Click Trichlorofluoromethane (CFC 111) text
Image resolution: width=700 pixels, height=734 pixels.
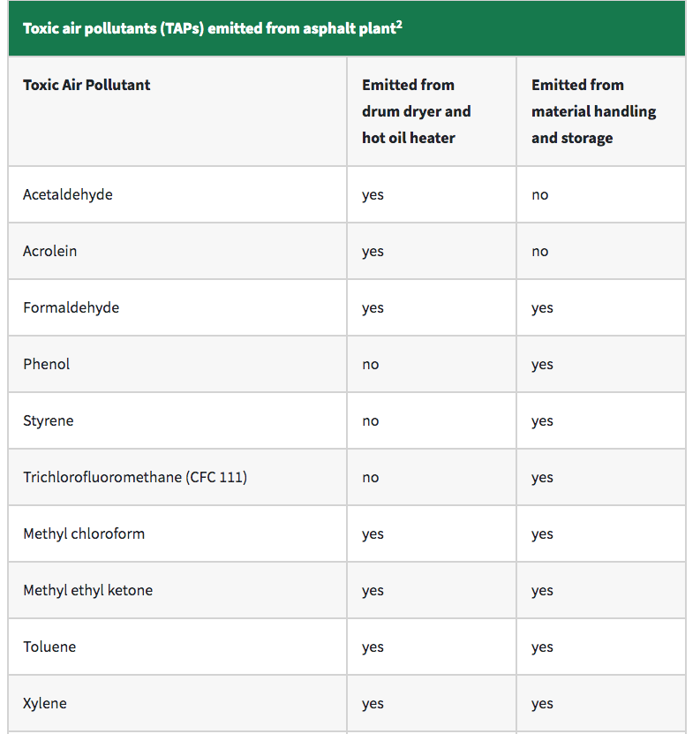coord(135,477)
